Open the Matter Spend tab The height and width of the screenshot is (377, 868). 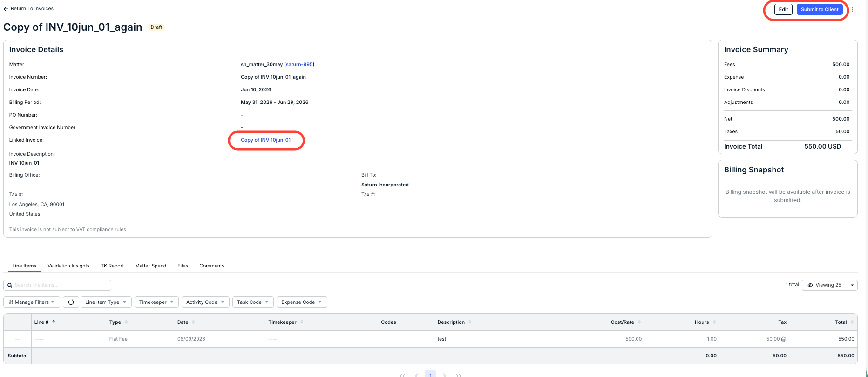(x=150, y=266)
